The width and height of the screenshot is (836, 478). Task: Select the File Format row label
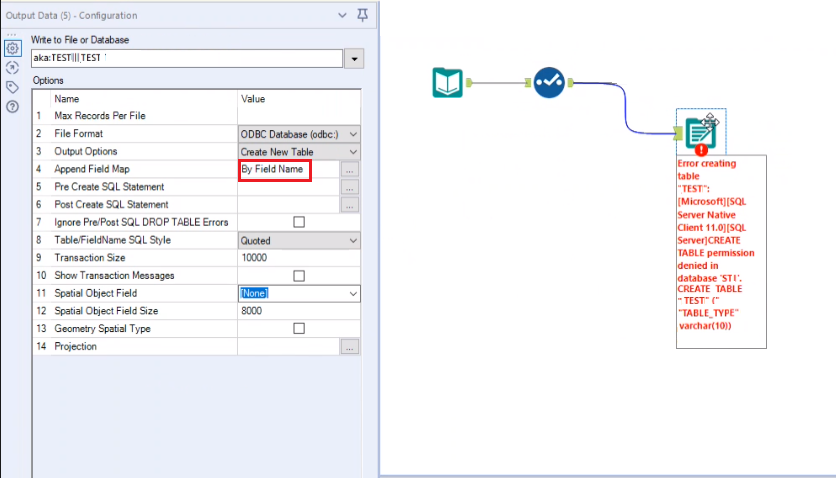[78, 134]
